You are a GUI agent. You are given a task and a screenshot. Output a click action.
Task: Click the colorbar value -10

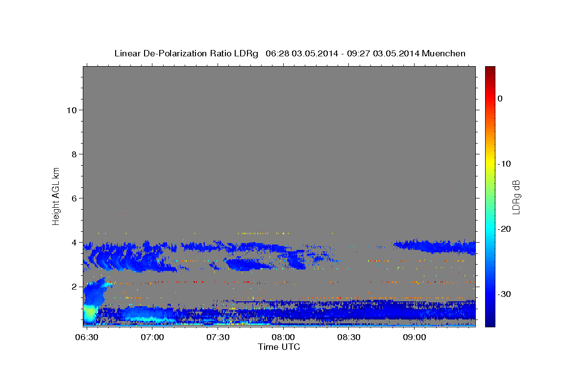coord(503,164)
